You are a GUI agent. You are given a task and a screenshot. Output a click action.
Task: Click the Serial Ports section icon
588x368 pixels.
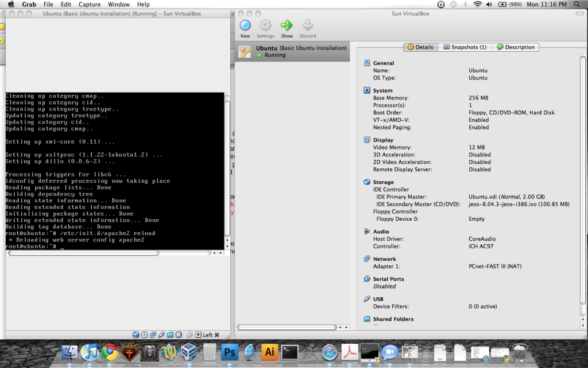[367, 279]
